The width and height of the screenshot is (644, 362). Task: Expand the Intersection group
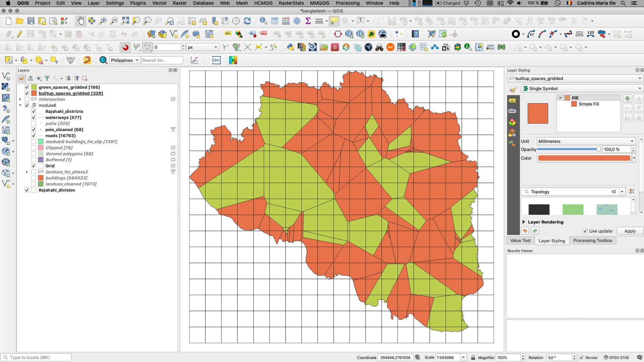[x=20, y=99]
